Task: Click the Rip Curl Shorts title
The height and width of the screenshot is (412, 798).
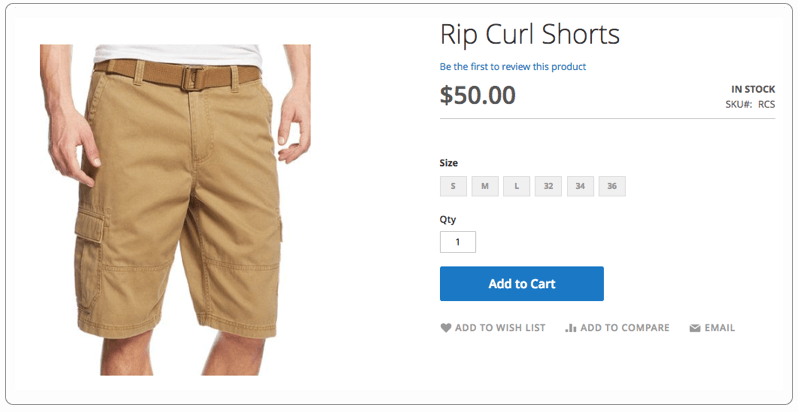Action: (530, 35)
